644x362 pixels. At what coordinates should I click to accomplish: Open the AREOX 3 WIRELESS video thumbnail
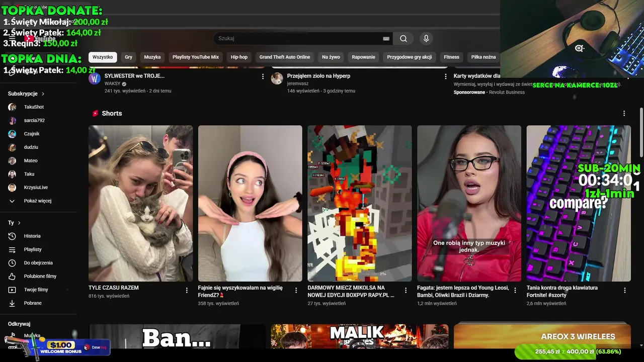click(x=542, y=336)
